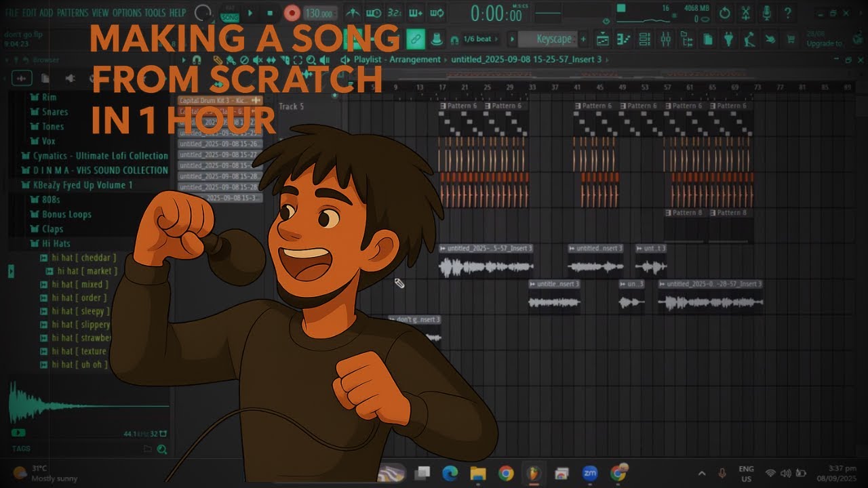Toggle PAT/SONG mode switch
Viewport: 868px width, 488px height.
click(229, 13)
